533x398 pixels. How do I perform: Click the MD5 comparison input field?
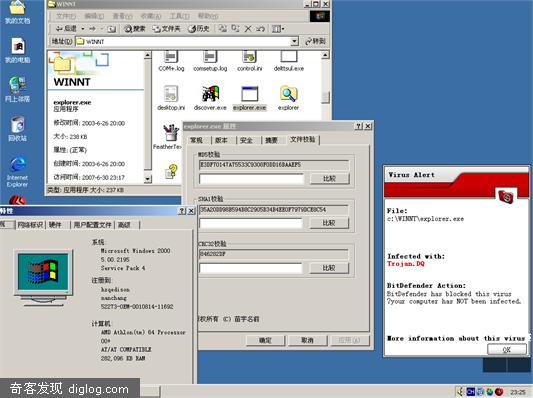(x=251, y=179)
